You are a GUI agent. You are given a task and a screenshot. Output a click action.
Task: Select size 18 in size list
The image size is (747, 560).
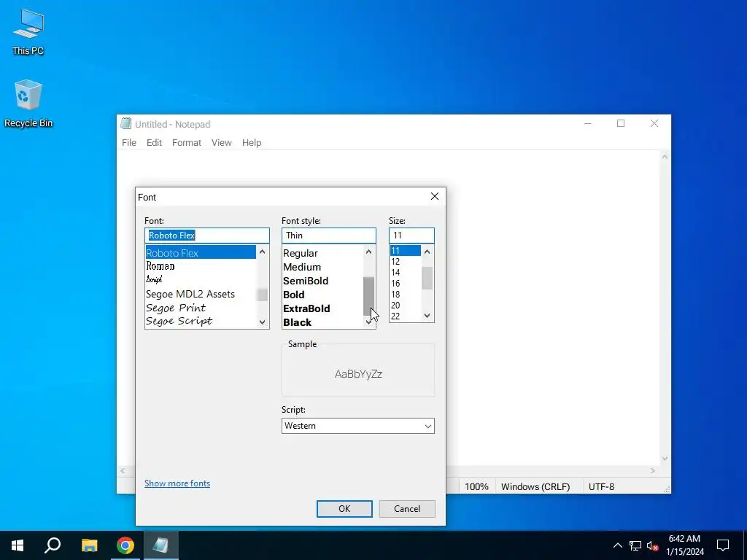(406, 295)
